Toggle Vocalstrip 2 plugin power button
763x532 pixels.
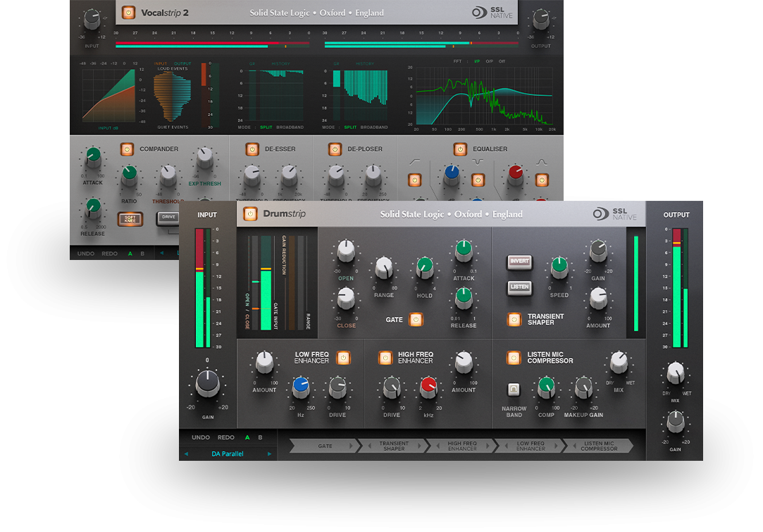pos(128,12)
